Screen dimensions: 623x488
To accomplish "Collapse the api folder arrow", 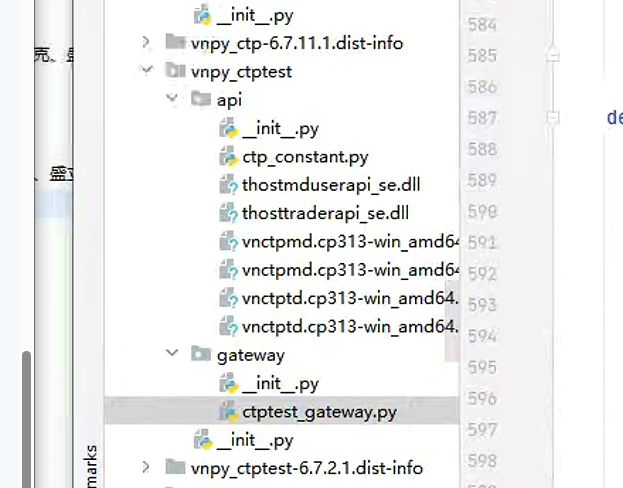I will tap(173, 100).
